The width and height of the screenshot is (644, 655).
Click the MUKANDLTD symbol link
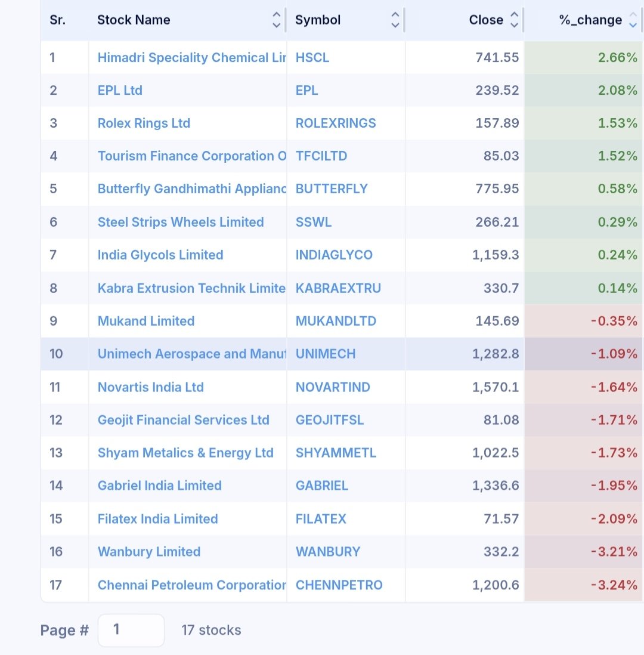[336, 321]
